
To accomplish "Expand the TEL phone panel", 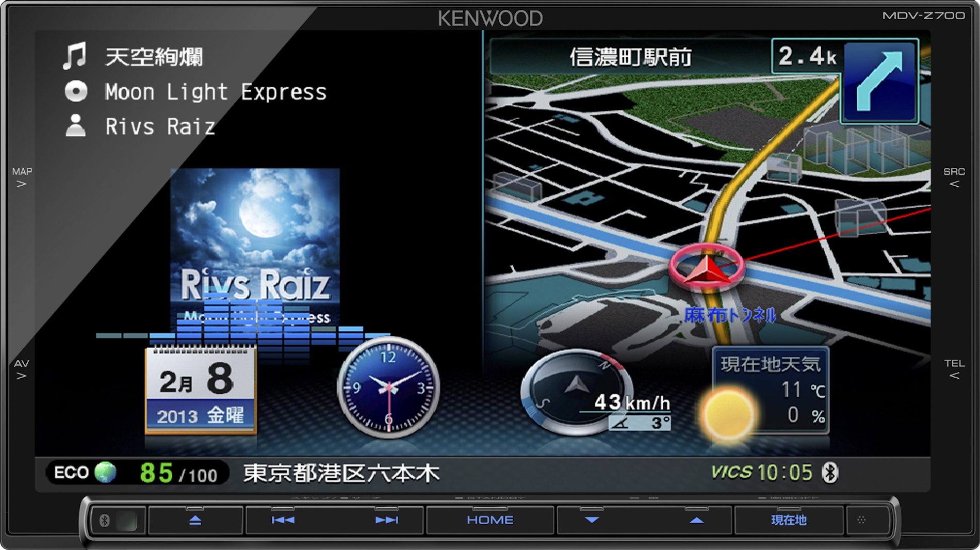I will (x=954, y=369).
